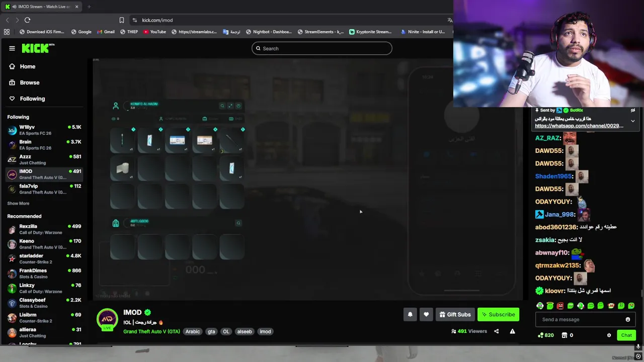Open the Kick hamburger sidebar menu

click(x=12, y=48)
